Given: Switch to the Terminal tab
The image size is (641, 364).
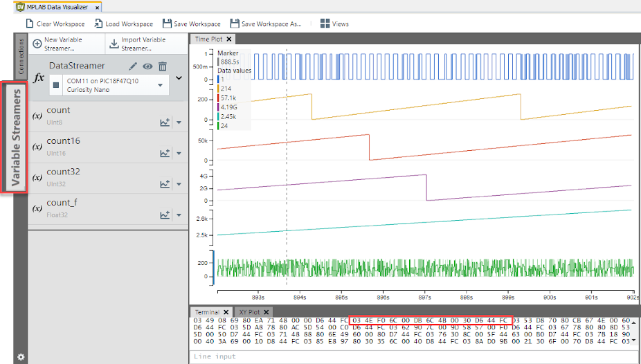Looking at the screenshot, I should [x=207, y=312].
